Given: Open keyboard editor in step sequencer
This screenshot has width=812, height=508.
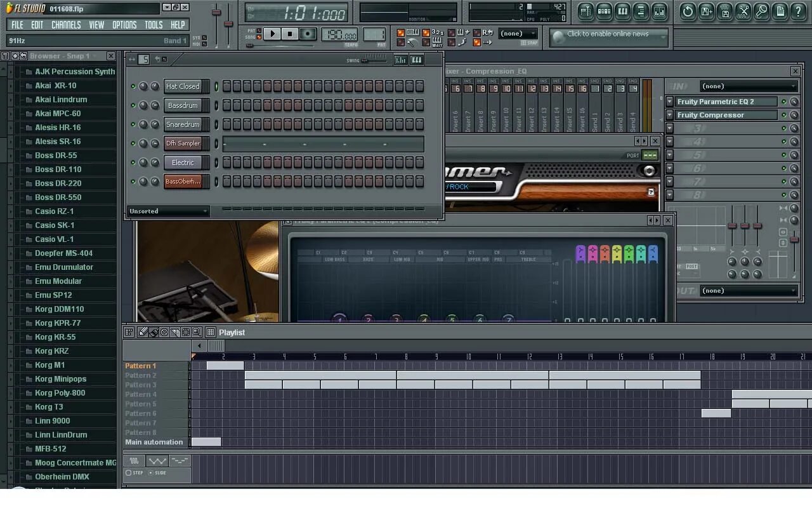Looking at the screenshot, I should pyautogui.click(x=417, y=60).
